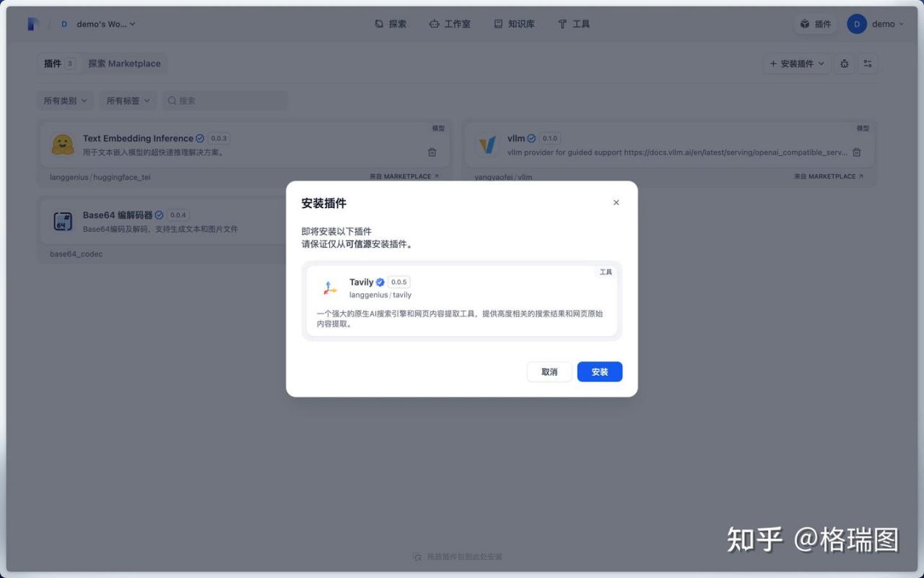Focus the 搜索 plugin search field
The width and height of the screenshot is (924, 578).
pyautogui.click(x=225, y=100)
